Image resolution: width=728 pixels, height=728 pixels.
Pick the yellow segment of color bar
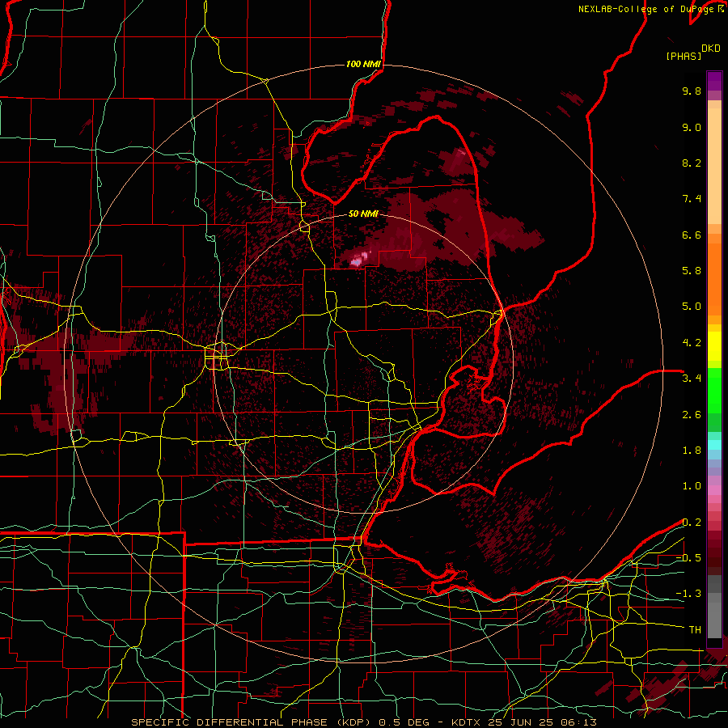click(714, 346)
